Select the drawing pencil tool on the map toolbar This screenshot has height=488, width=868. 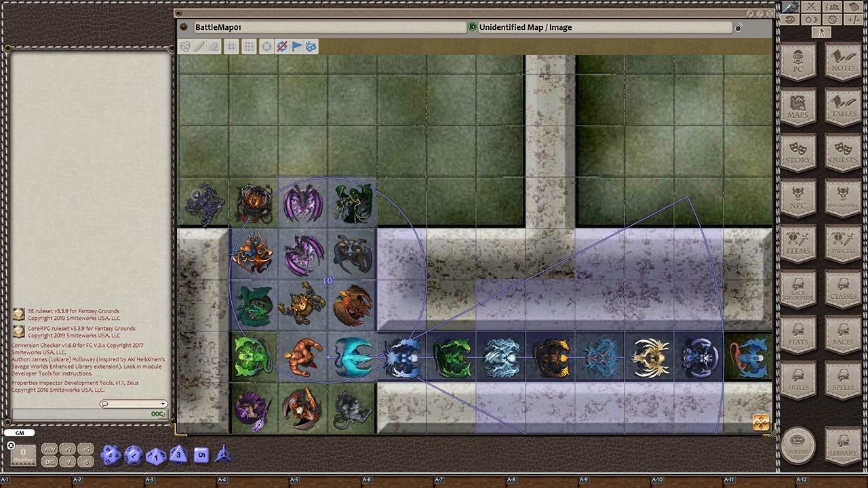pos(199,46)
